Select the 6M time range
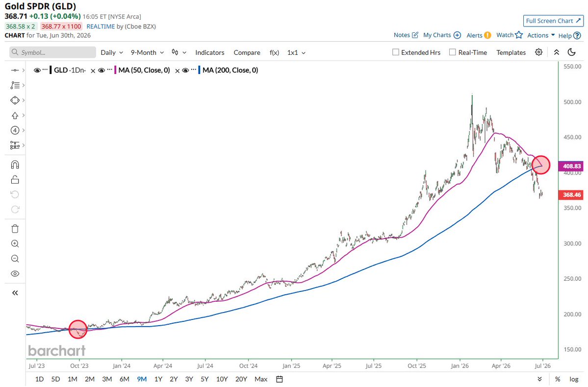The height and width of the screenshot is (387, 588). pyautogui.click(x=124, y=379)
